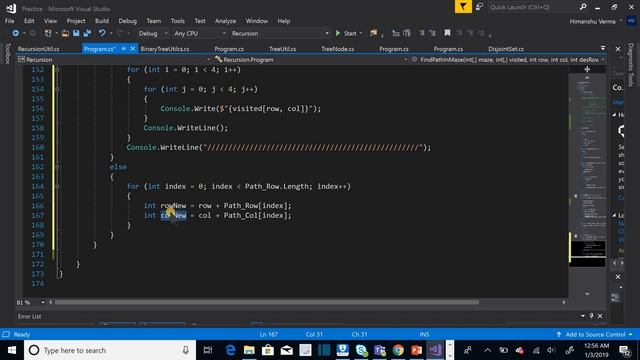Click the Save All icon

pyautogui.click(x=87, y=33)
